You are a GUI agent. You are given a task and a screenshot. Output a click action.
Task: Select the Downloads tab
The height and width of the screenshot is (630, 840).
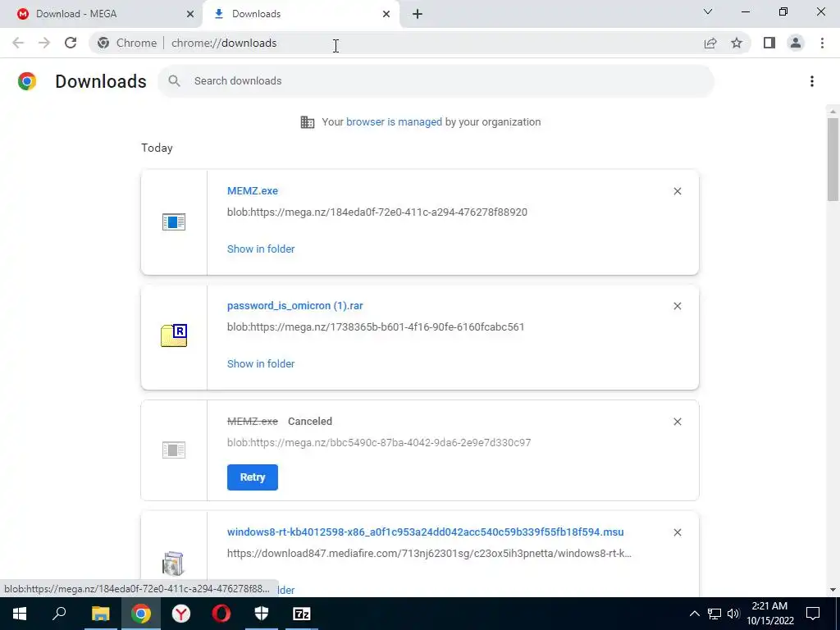tap(301, 14)
